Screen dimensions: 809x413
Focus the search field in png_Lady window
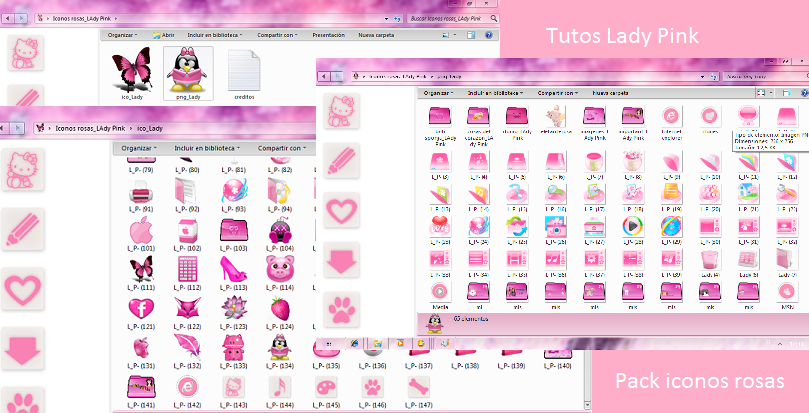[x=766, y=76]
